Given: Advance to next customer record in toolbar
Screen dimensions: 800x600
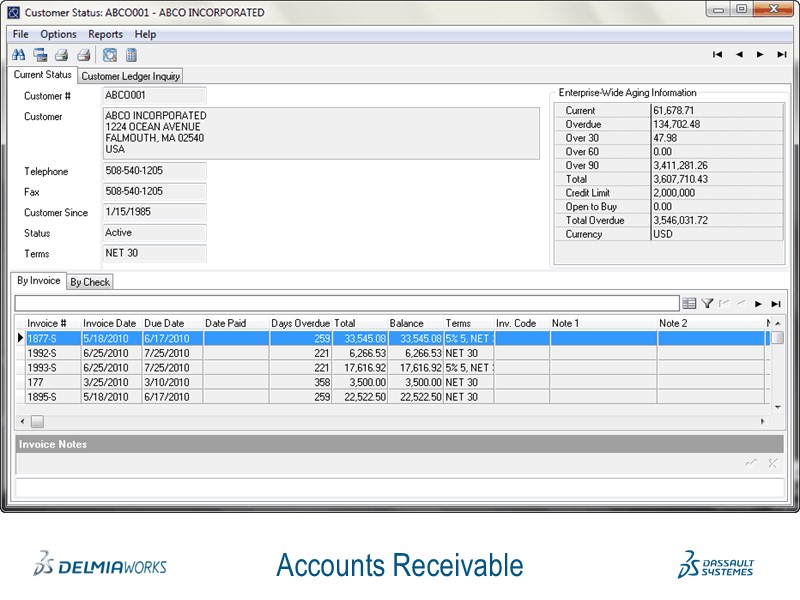Looking at the screenshot, I should [x=760, y=55].
